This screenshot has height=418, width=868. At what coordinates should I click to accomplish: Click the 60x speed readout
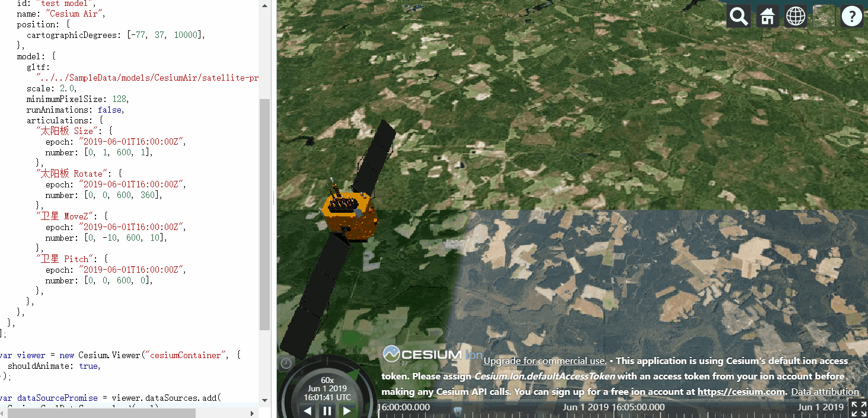click(x=327, y=380)
